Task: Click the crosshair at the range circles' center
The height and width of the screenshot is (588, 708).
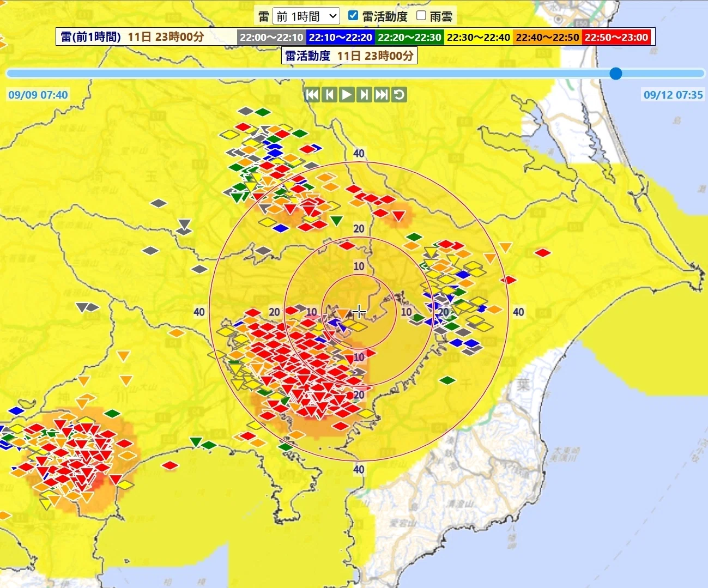Action: (x=359, y=312)
